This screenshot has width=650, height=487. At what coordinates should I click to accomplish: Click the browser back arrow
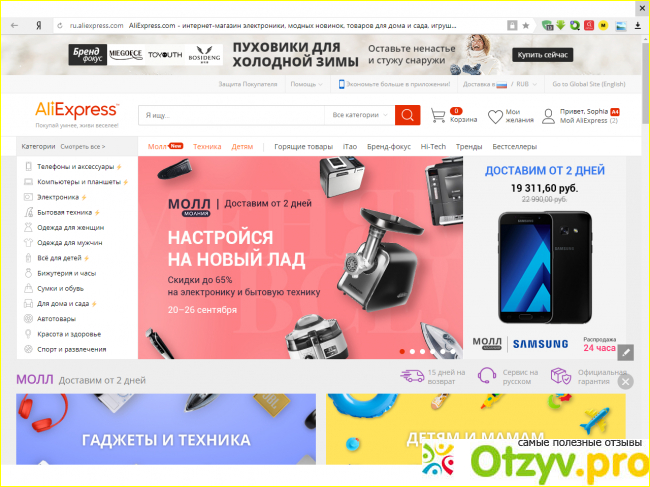click(x=14, y=25)
